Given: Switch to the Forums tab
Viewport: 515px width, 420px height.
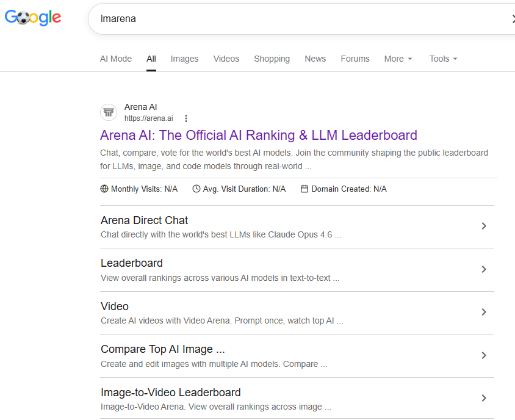Looking at the screenshot, I should click(355, 59).
